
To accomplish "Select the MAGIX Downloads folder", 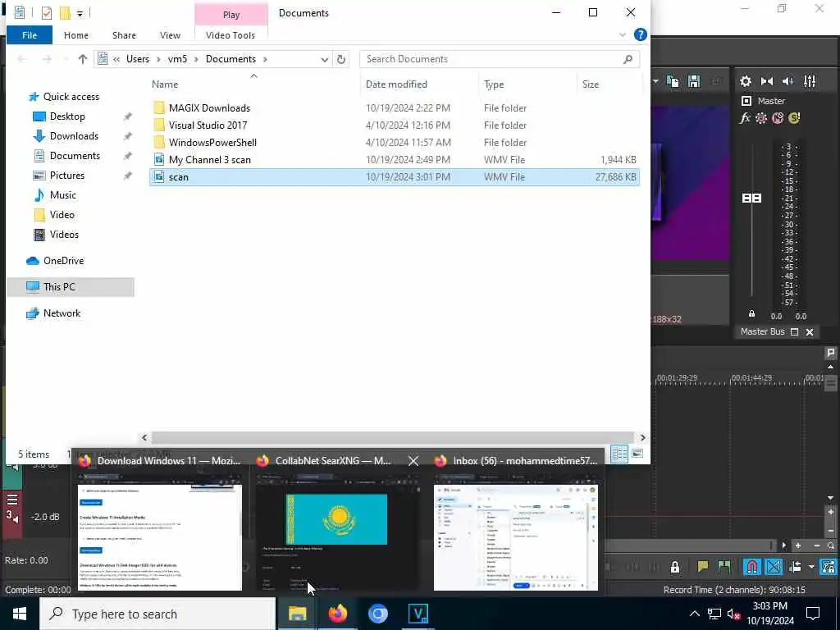I will tap(394, 108).
